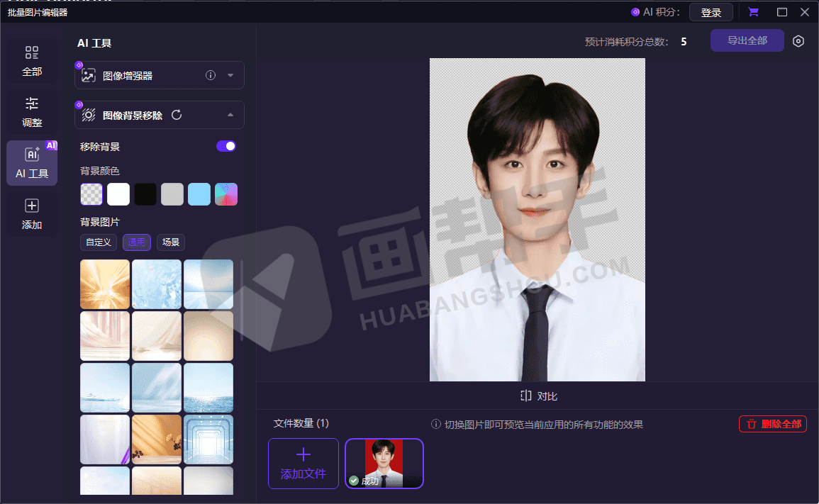Select the white background color
This screenshot has height=504, width=819.
[118, 194]
